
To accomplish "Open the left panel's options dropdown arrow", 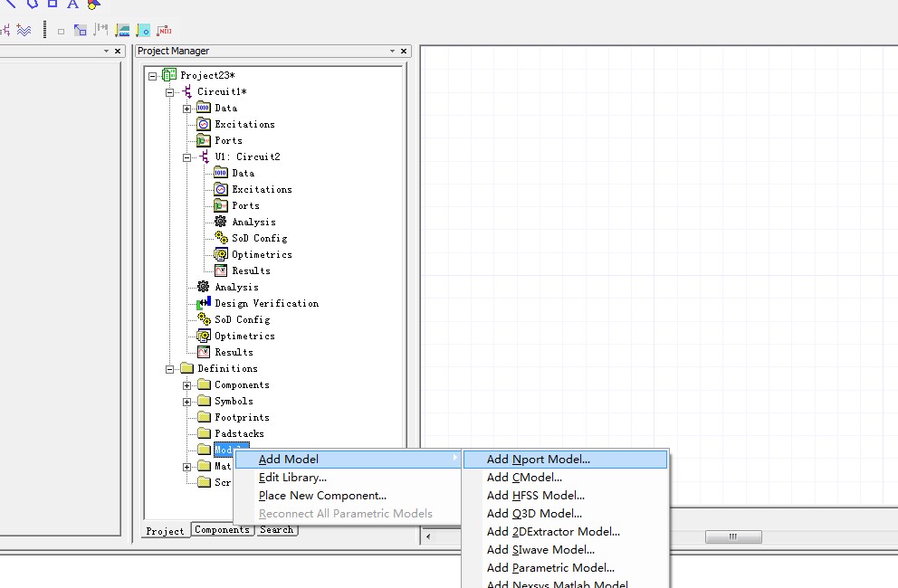I will coord(106,51).
